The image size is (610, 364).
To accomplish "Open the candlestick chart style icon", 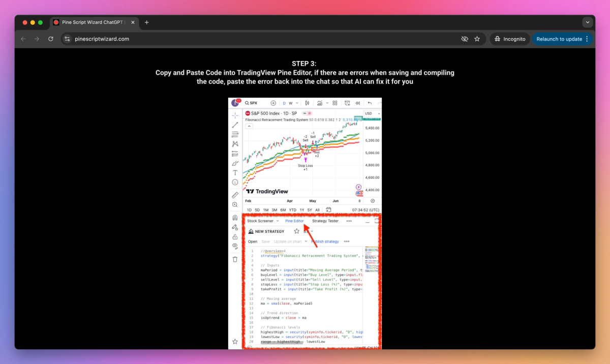I will pos(307,103).
